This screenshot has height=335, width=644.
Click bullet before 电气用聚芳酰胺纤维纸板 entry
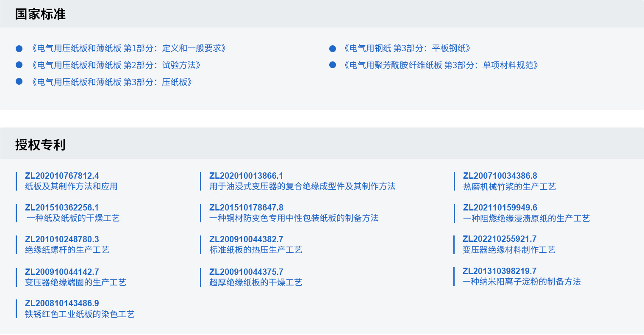[333, 65]
